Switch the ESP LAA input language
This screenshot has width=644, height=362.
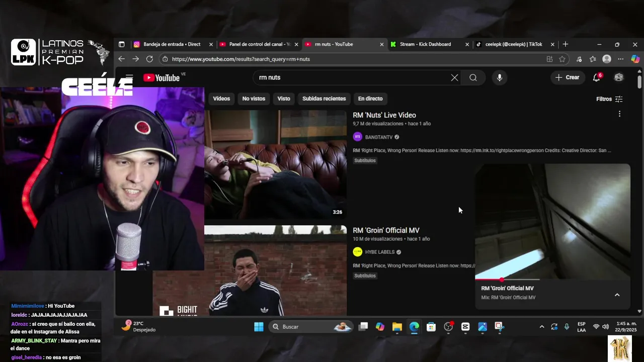point(581,327)
